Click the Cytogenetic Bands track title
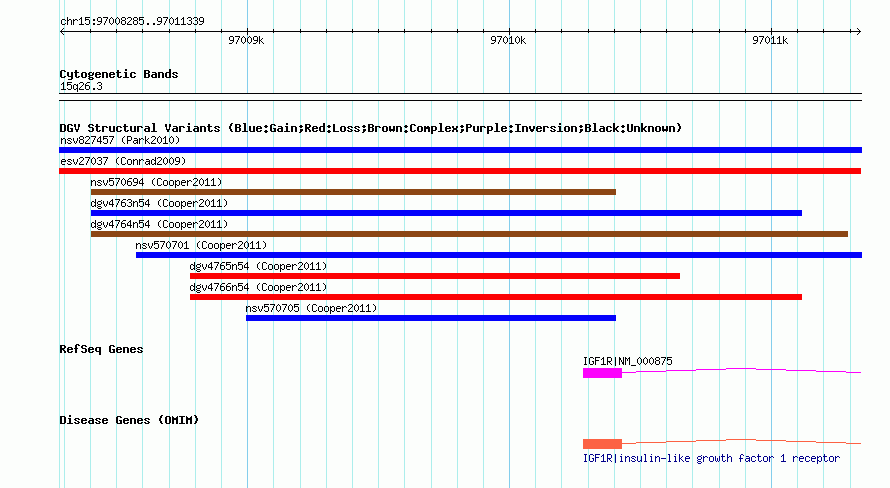Image resolution: width=890 pixels, height=488 pixels. (119, 74)
